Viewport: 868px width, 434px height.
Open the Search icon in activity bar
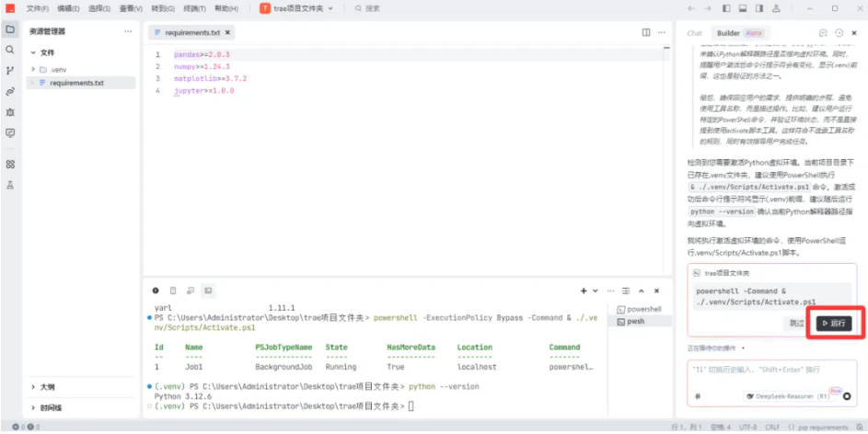pyautogui.click(x=10, y=50)
